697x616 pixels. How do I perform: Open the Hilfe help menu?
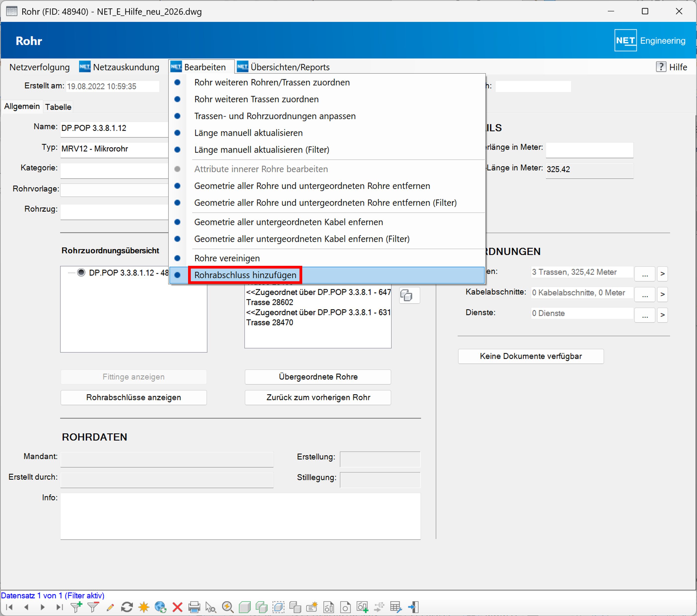671,67
